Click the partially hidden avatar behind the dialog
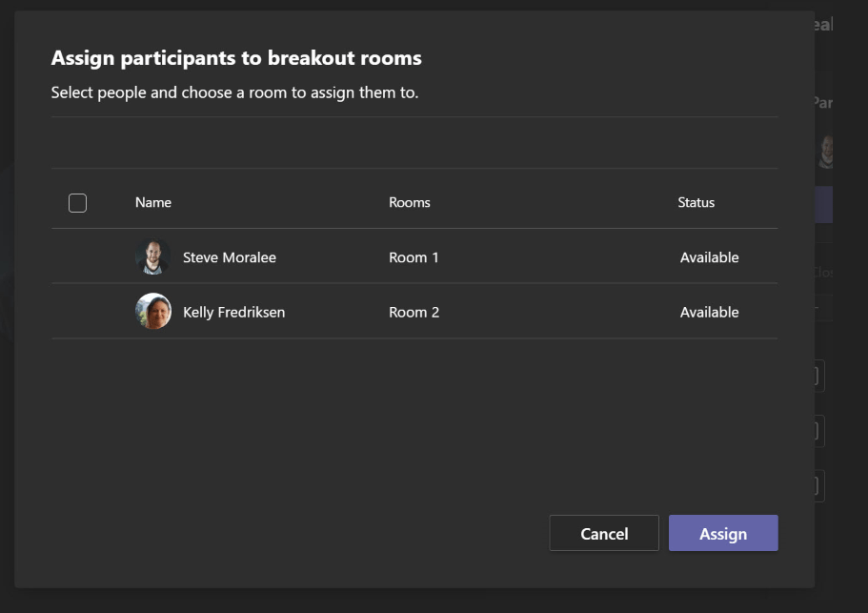This screenshot has width=868, height=613. [x=825, y=151]
